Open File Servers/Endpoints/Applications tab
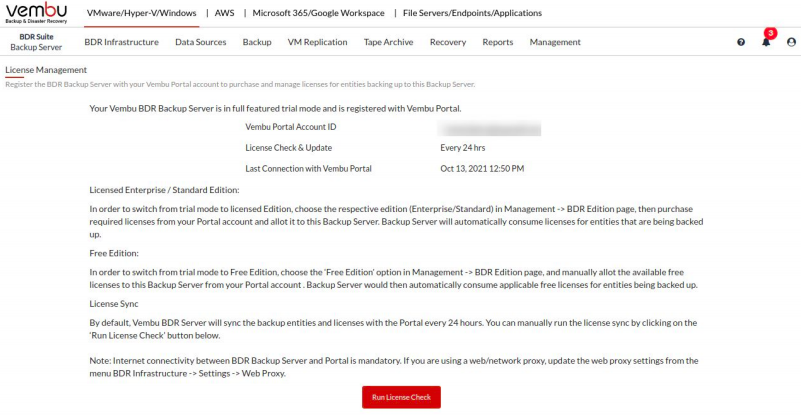The height and width of the screenshot is (416, 801). (472, 13)
